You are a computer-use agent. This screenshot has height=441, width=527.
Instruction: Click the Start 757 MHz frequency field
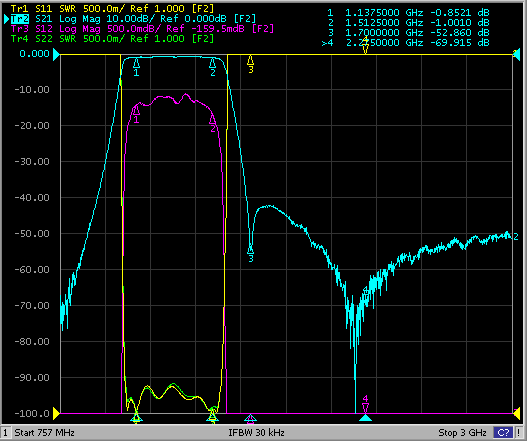tap(44, 432)
